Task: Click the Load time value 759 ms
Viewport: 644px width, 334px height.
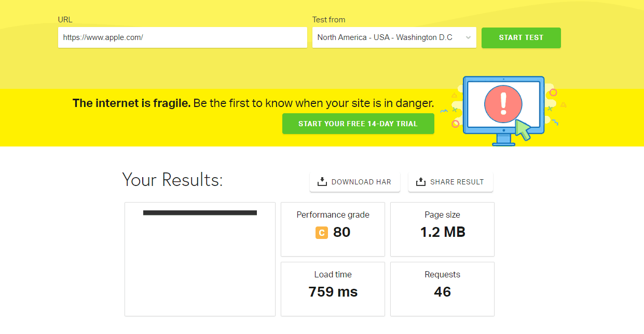Action: coord(333,291)
